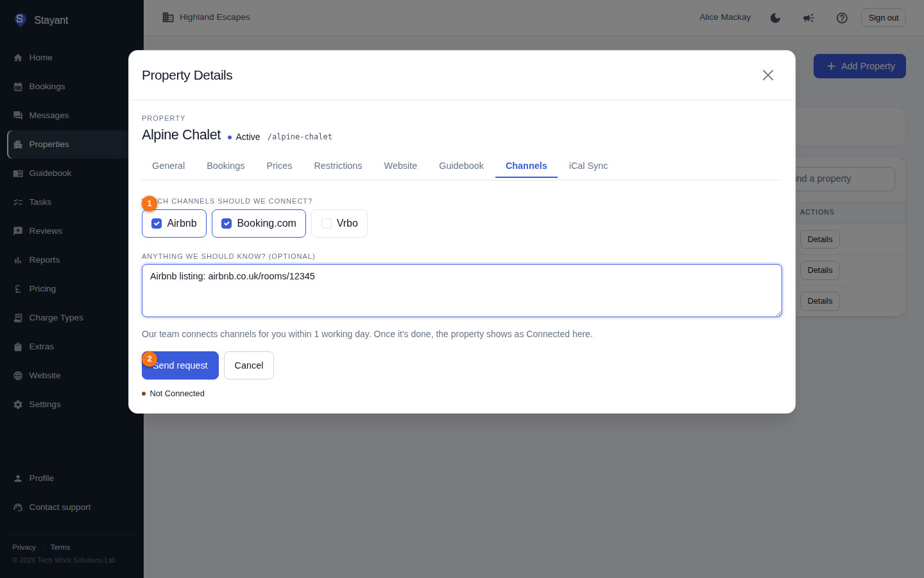Close the Property Details dialog
This screenshot has height=578, width=924.
768,75
